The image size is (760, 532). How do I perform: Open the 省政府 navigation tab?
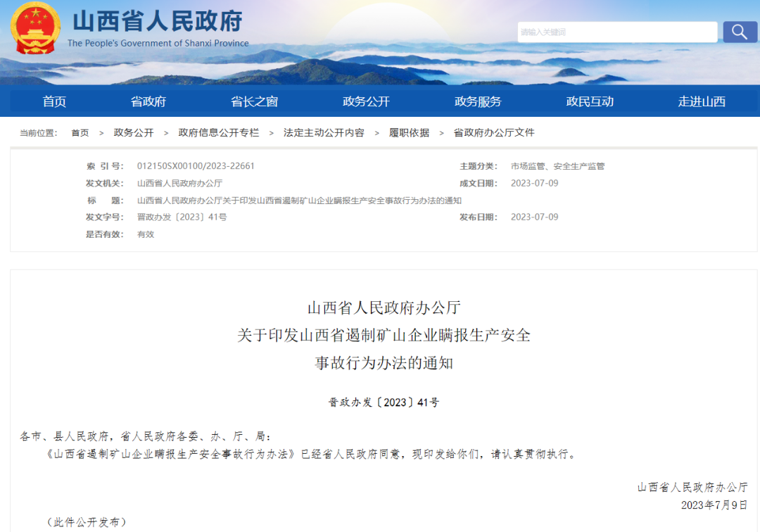[x=148, y=101]
